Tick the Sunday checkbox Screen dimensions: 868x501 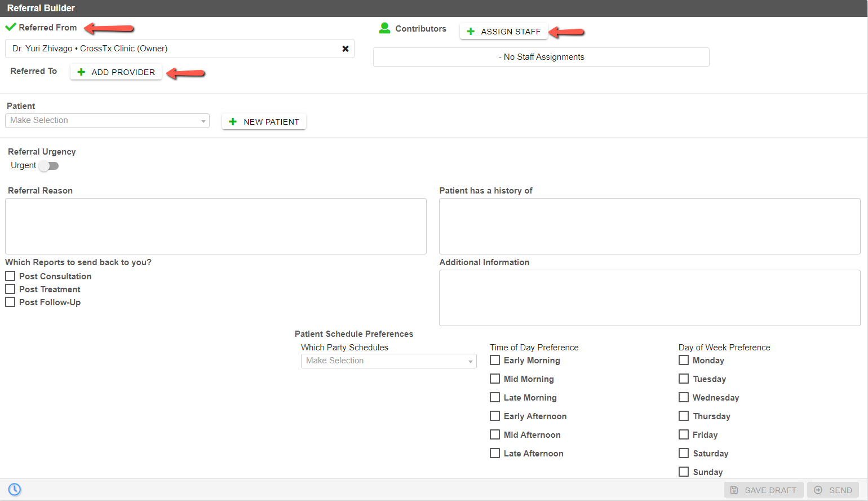684,472
